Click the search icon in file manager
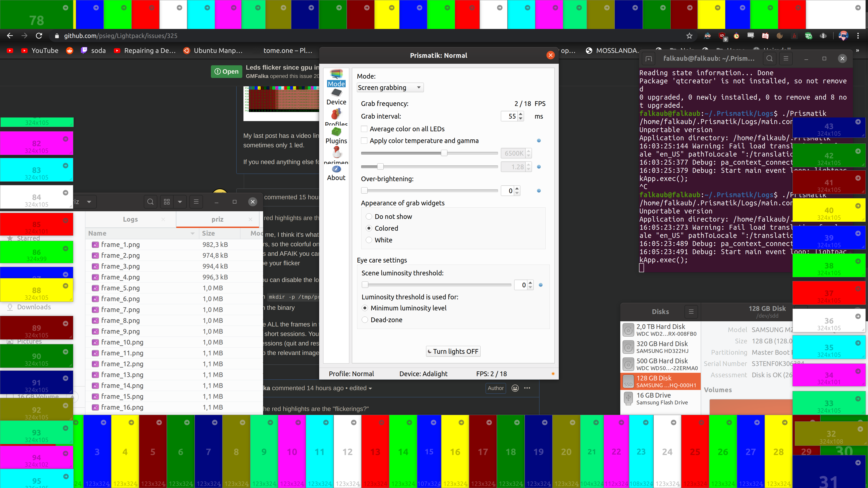Viewport: 868px width, 488px height. coord(150,201)
